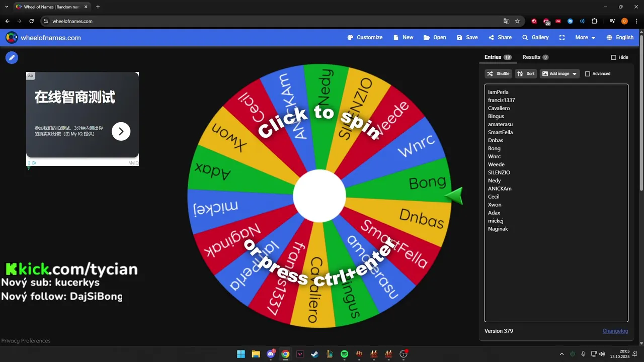The width and height of the screenshot is (644, 362).
Task: Click the 'Version 379' text
Action: point(499,331)
